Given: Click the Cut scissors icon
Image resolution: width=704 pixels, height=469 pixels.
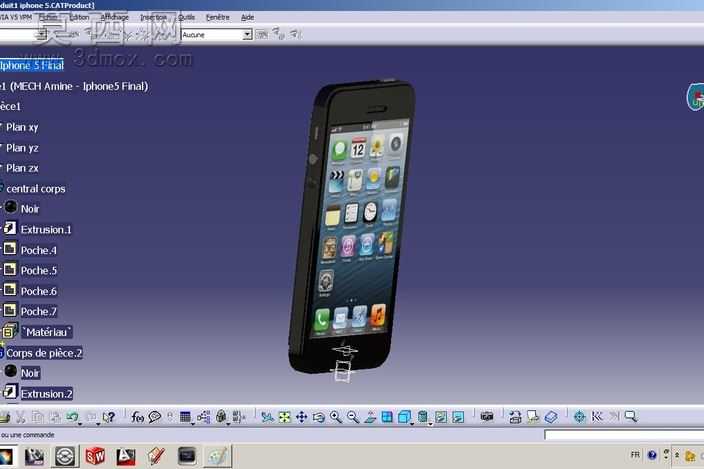Looking at the screenshot, I should [21, 417].
